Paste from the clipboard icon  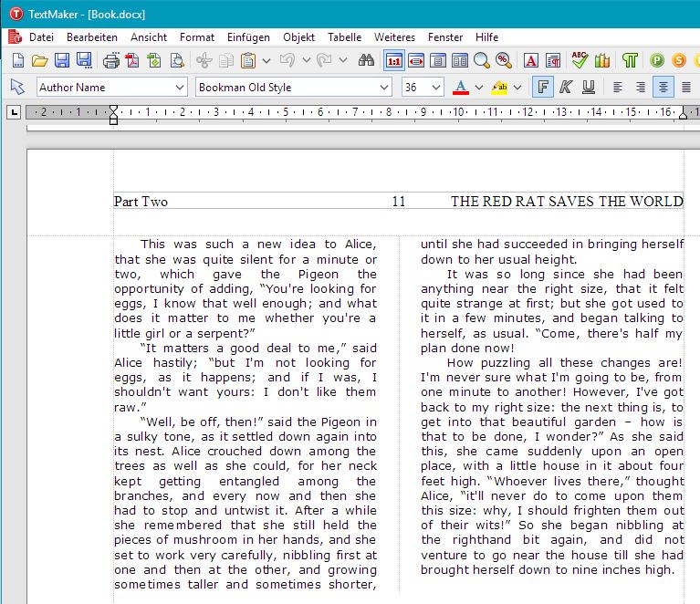[x=247, y=60]
